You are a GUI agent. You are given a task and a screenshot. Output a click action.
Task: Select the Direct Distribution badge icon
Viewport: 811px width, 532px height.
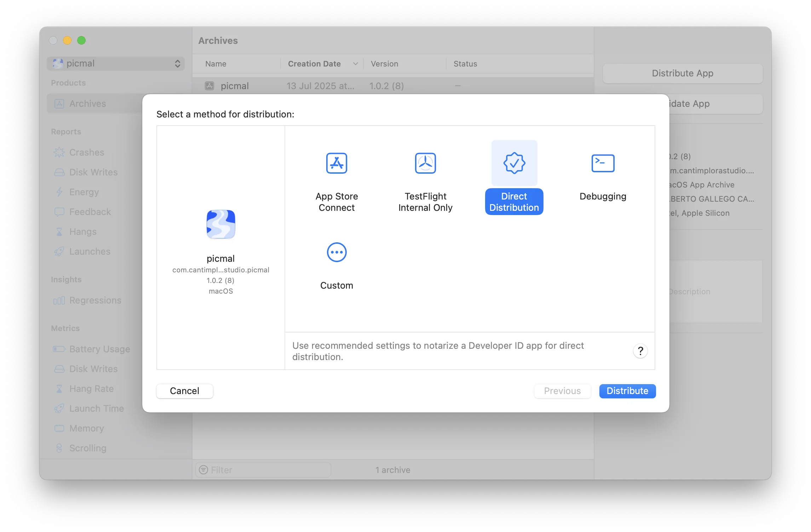coord(514,163)
